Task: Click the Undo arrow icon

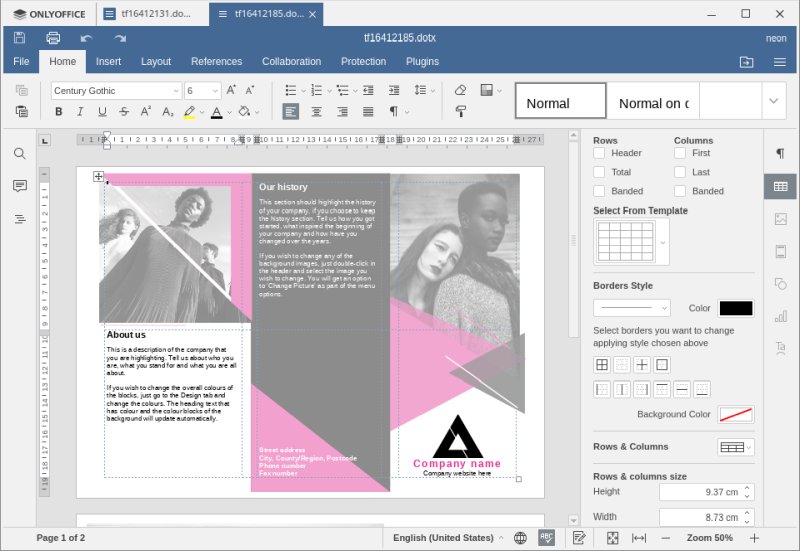Action: click(x=86, y=38)
